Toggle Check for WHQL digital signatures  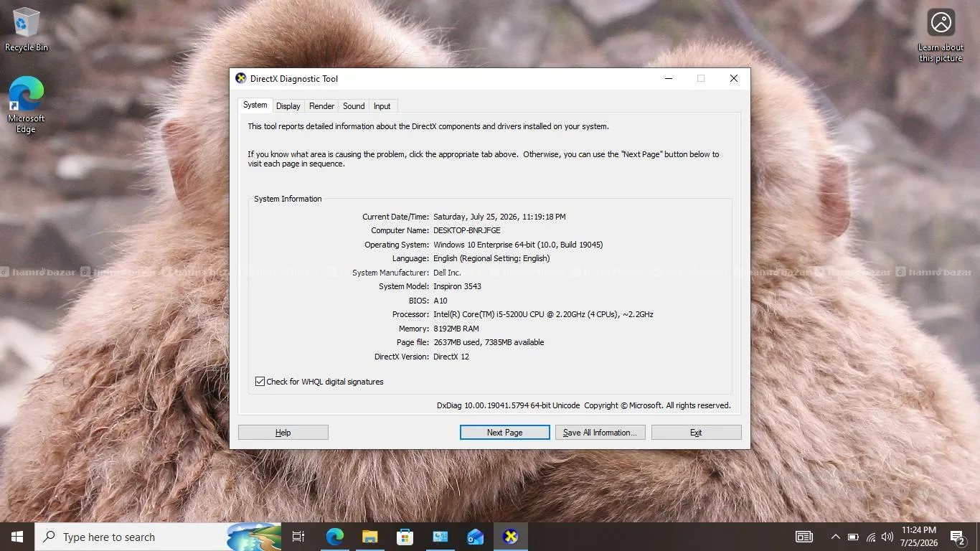319,382
